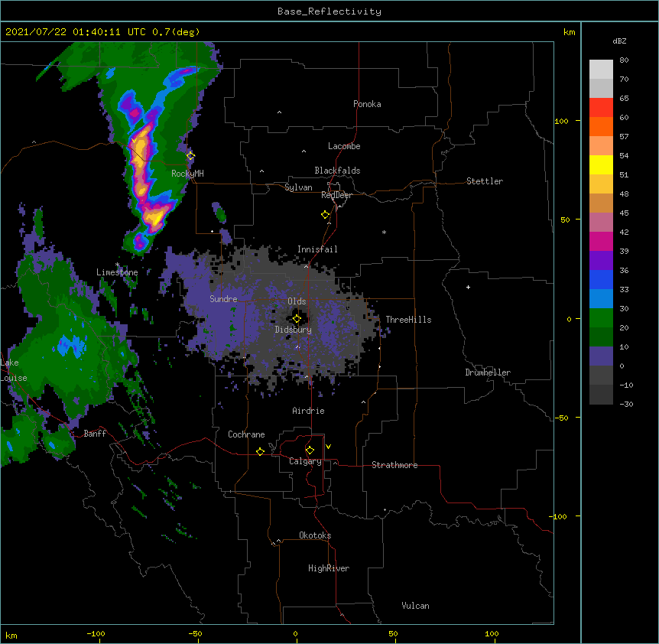Click the Innisfail city label
The width and height of the screenshot is (659, 644).
317,249
